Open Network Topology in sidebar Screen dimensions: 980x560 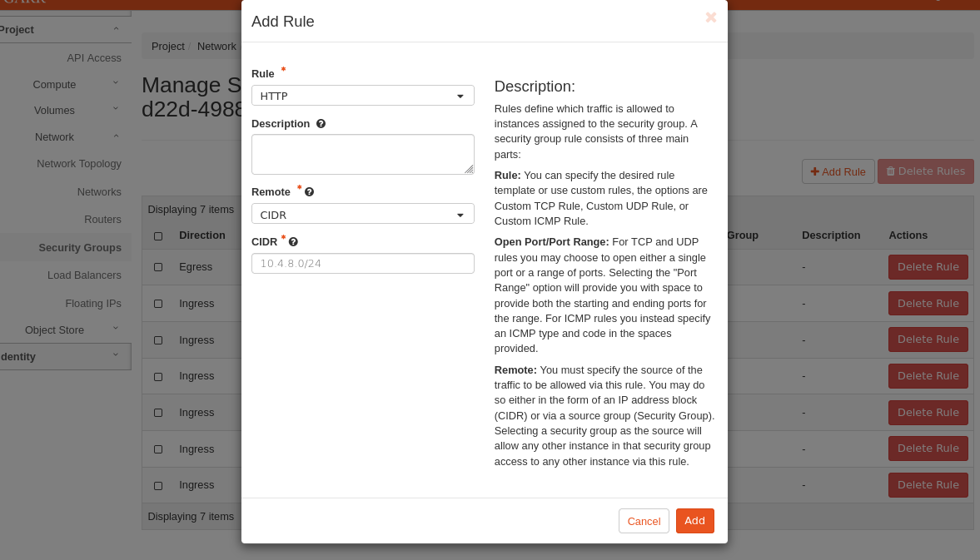79,164
